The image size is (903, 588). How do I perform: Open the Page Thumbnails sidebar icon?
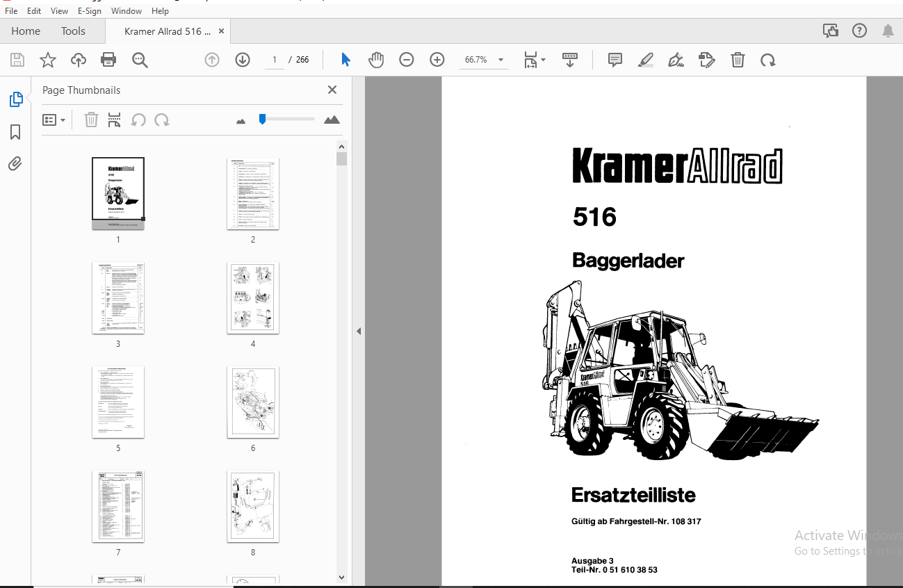click(15, 99)
